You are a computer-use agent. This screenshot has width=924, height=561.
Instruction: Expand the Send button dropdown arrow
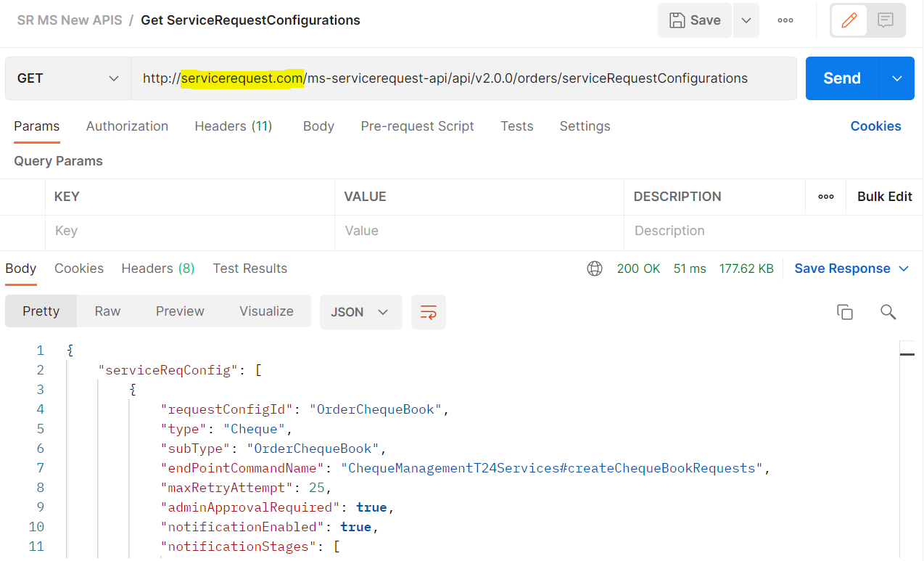coord(897,78)
